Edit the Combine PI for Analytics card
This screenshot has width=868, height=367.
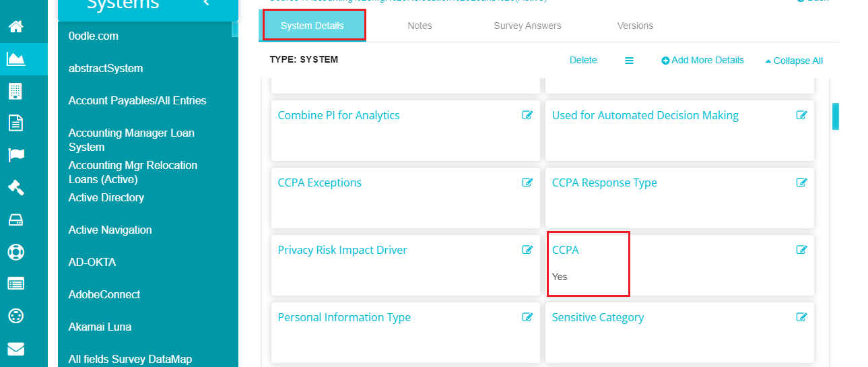coord(528,115)
